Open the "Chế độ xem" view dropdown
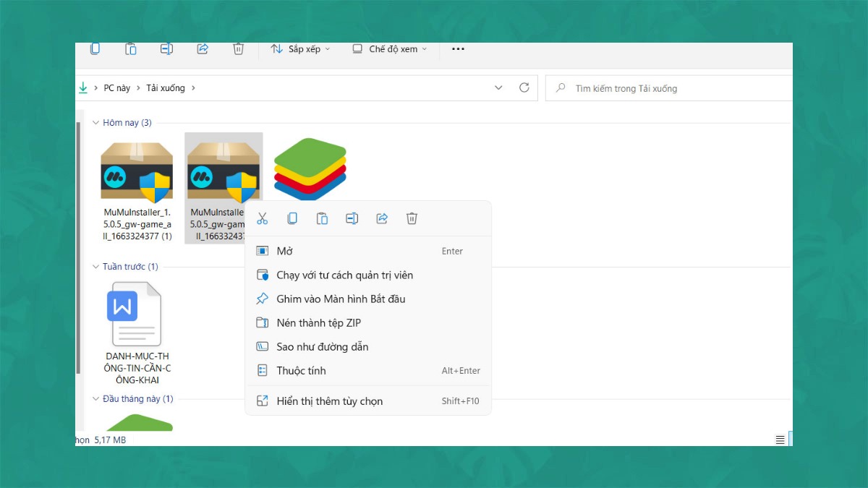Screen dimensions: 868x488 click(389, 49)
